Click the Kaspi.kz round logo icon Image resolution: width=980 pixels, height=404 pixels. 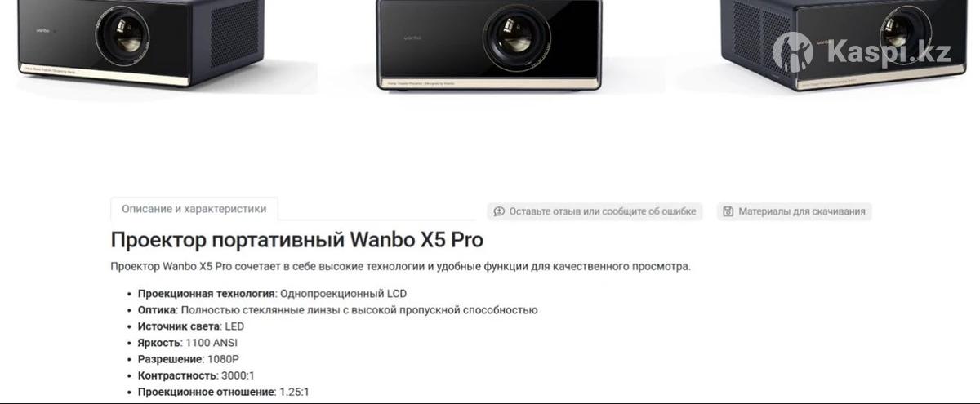pos(793,53)
